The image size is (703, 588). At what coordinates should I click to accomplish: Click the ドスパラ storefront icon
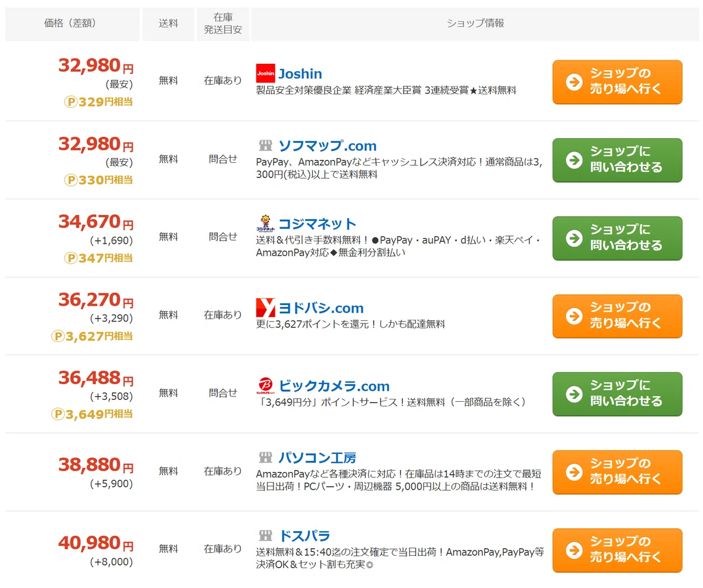click(265, 535)
